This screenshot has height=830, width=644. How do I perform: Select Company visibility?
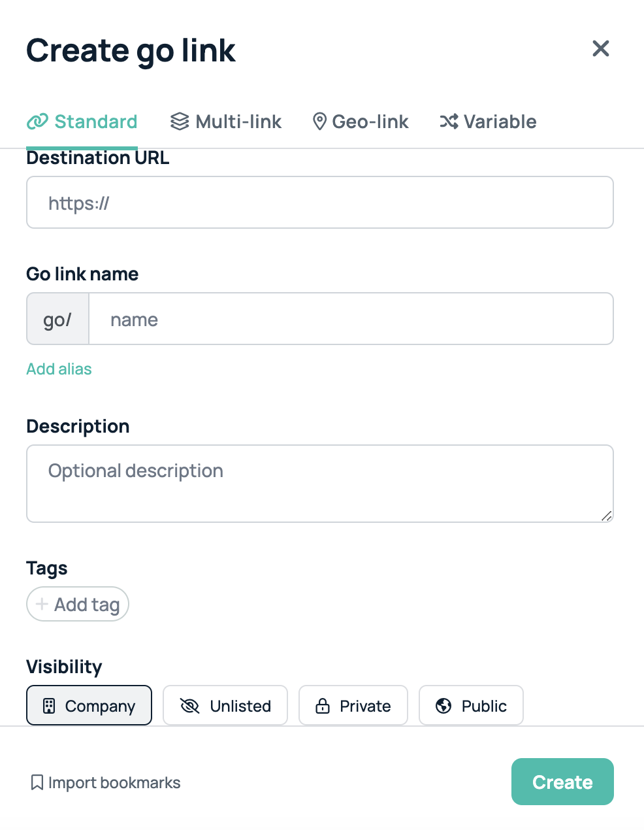pos(89,706)
